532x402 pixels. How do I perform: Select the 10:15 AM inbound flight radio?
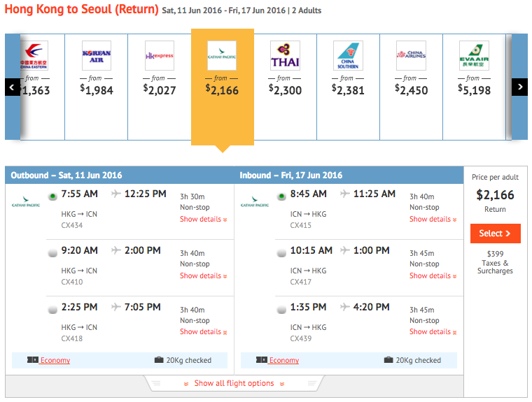[x=281, y=253]
